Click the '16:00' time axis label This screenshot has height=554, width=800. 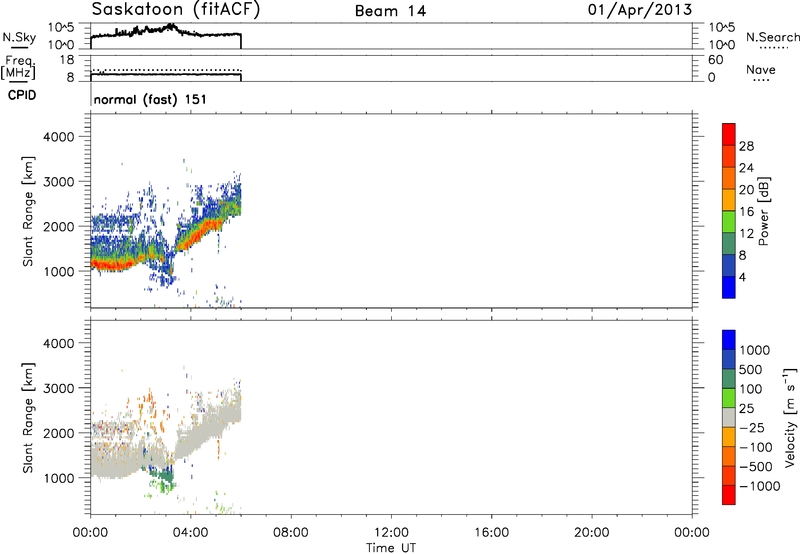point(491,533)
